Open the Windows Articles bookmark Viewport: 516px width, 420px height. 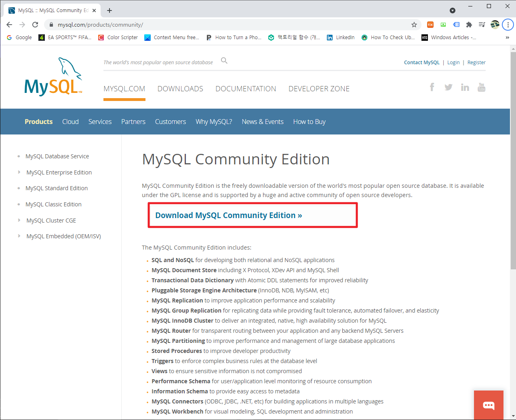pyautogui.click(x=449, y=38)
